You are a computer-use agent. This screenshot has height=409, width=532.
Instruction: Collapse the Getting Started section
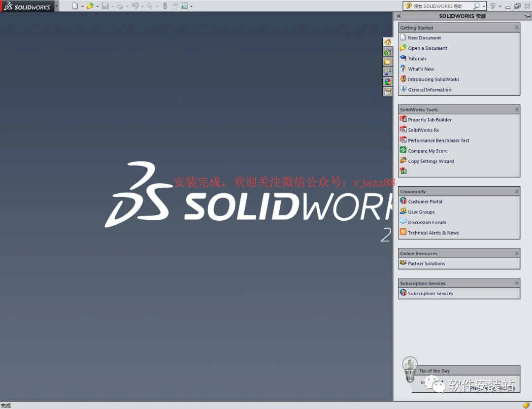click(516, 28)
